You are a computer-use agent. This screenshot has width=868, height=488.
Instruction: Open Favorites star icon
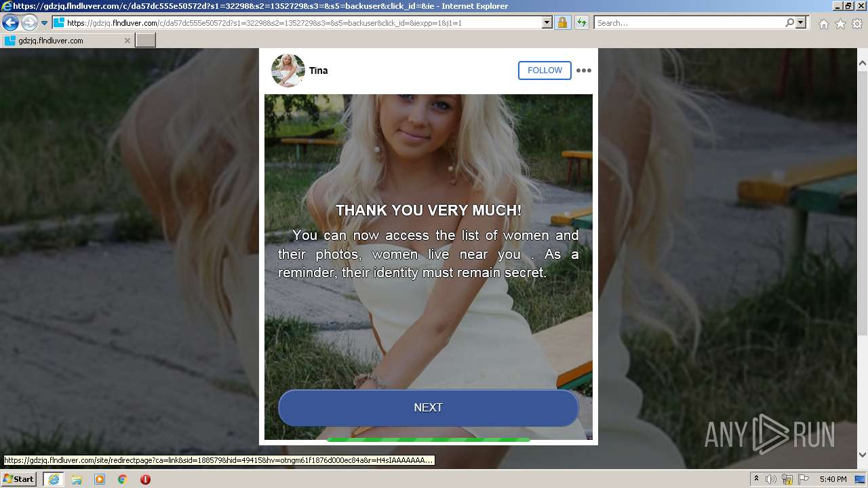click(840, 24)
